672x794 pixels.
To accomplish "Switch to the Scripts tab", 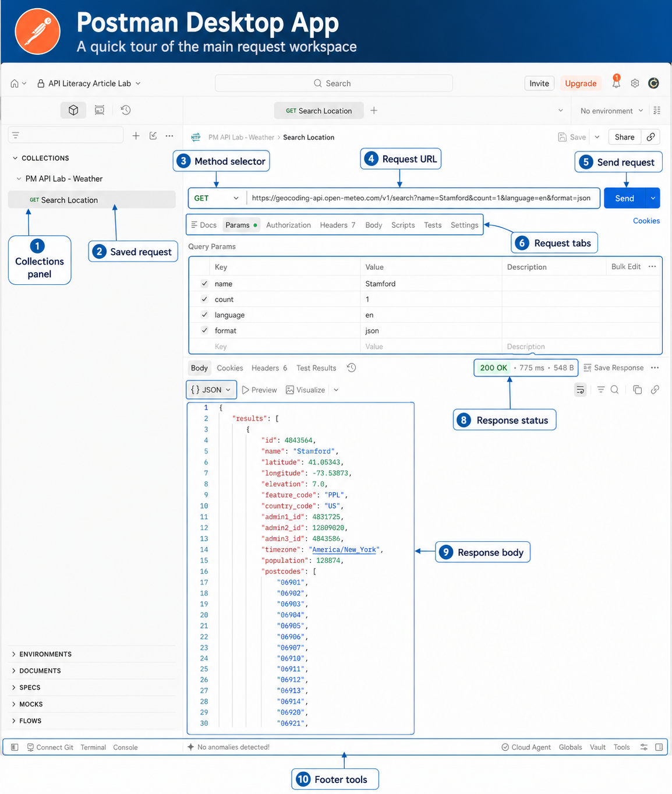I will (403, 225).
